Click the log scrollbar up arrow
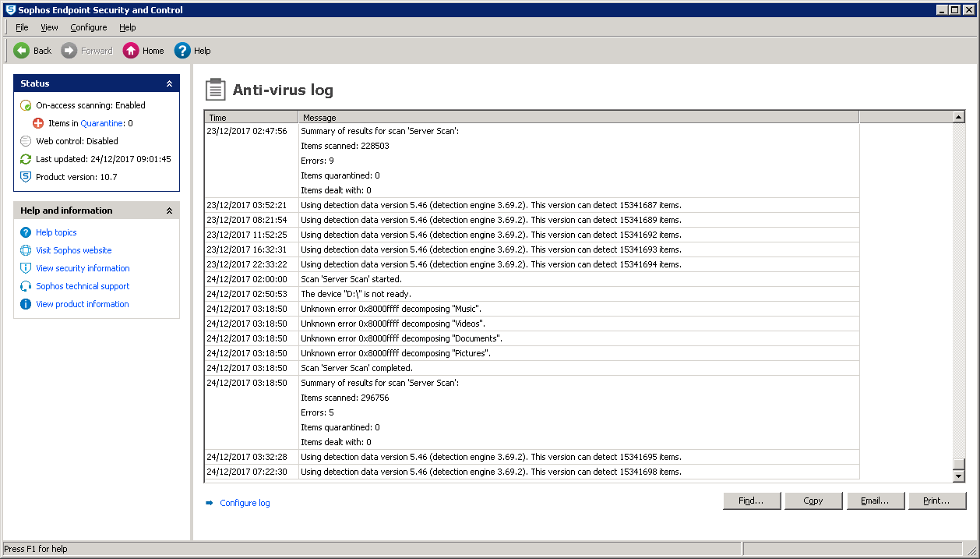The height and width of the screenshot is (559, 980). coord(959,117)
